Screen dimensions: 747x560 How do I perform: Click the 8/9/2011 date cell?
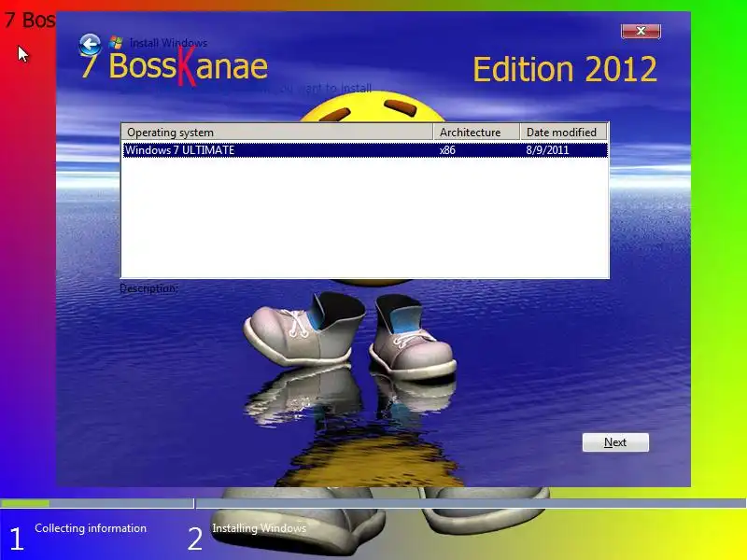[547, 150]
